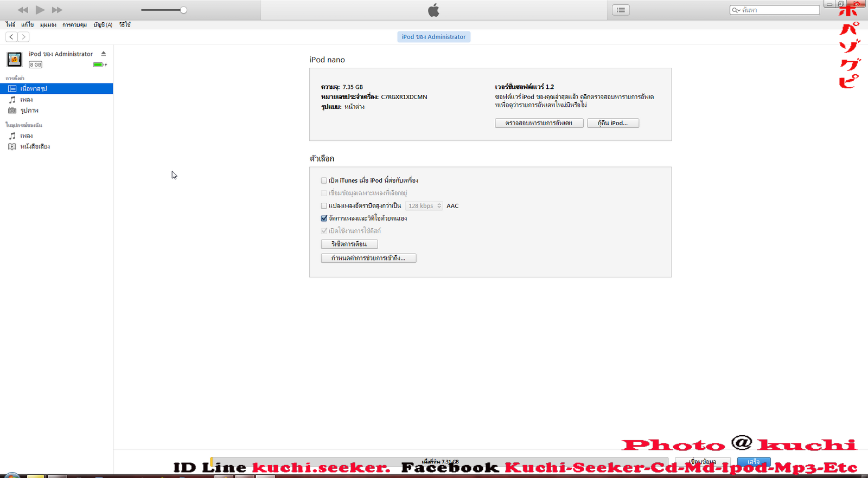Open the มุมมอง menu
Viewport: 868px width, 478px height.
coord(48,25)
